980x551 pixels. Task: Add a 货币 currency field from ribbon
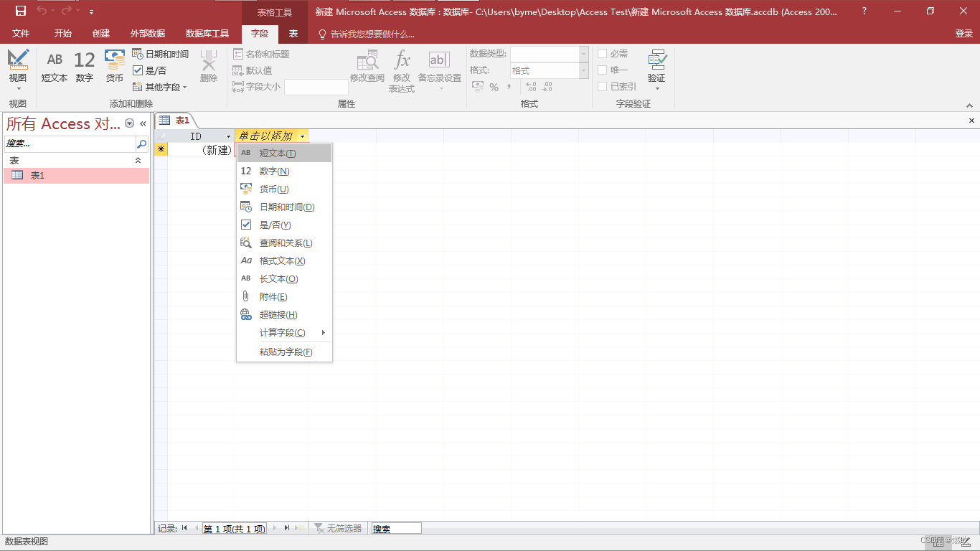(115, 66)
